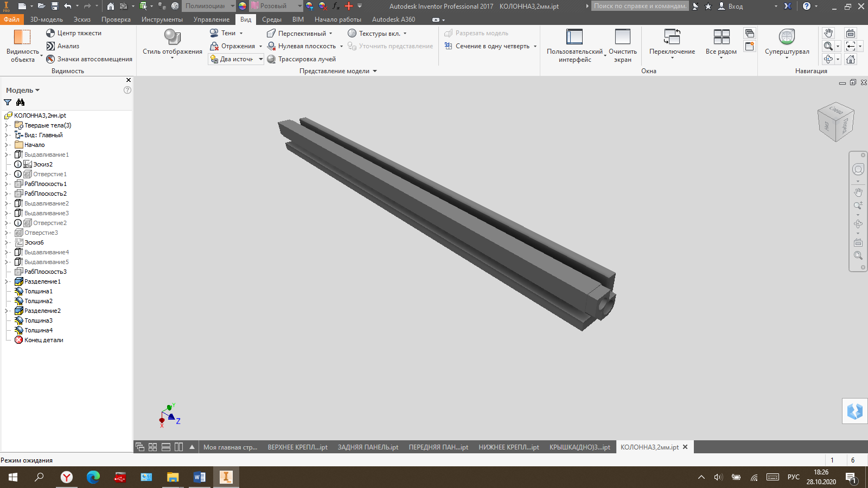Screen dimensions: 868x488
Task: Sign in with the Вход button
Action: tap(731, 6)
